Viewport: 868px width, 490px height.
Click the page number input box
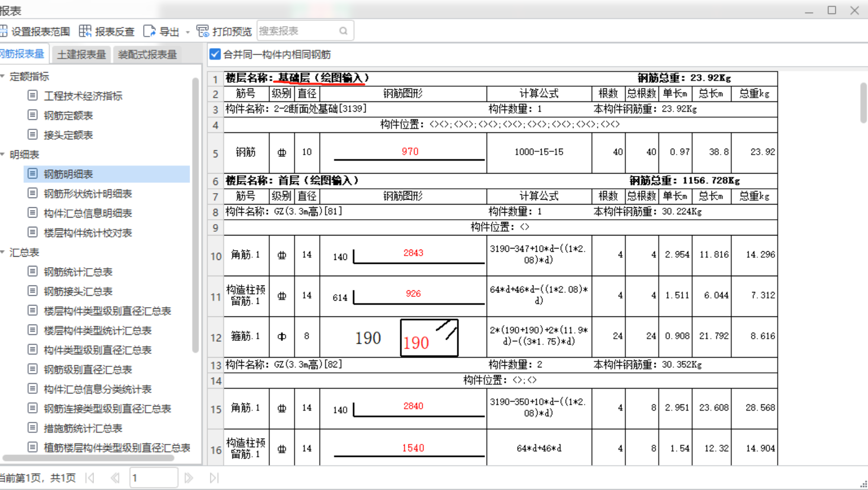click(x=154, y=478)
